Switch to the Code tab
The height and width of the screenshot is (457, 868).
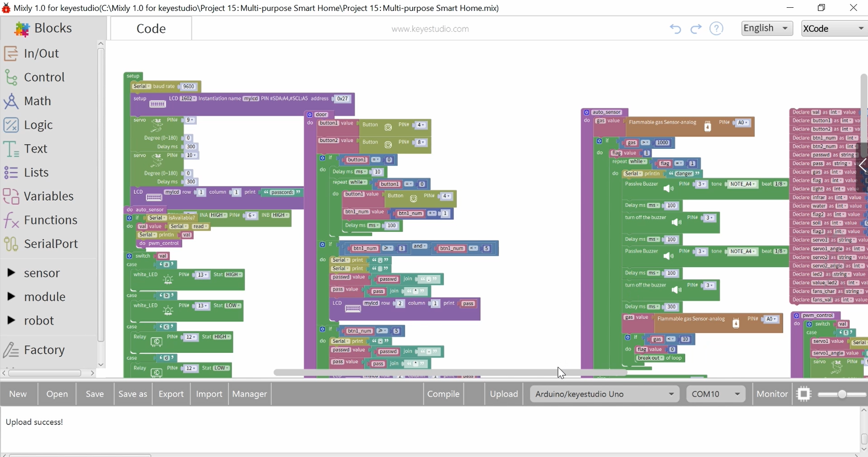click(x=151, y=29)
